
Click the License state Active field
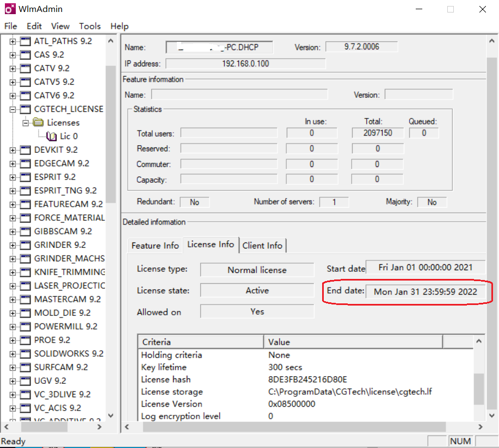coord(257,291)
